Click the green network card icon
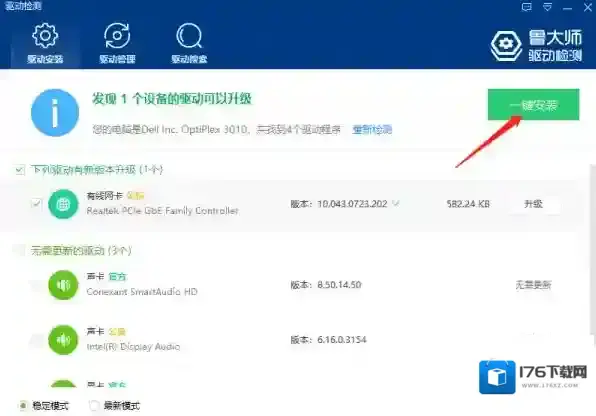Screen dimensions: 596x416 tap(63, 204)
